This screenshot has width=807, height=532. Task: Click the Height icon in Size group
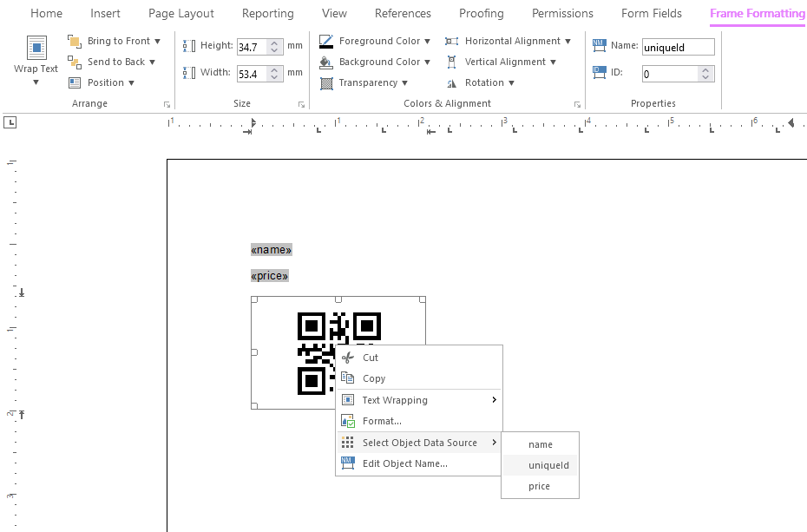pyautogui.click(x=189, y=46)
